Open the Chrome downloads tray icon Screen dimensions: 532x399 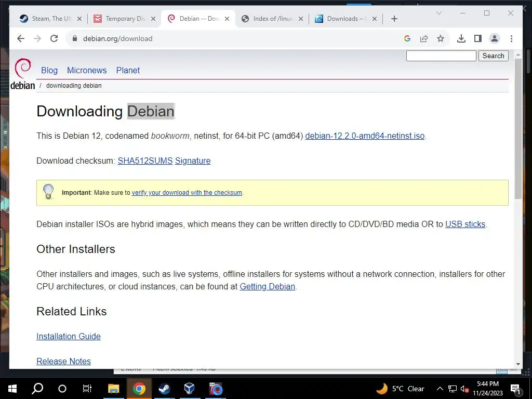tap(461, 38)
